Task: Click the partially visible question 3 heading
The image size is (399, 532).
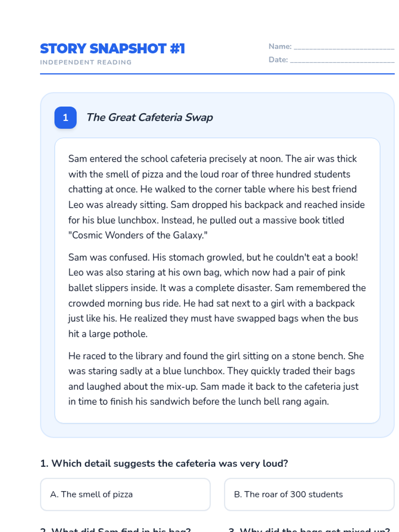Action: click(x=309, y=529)
